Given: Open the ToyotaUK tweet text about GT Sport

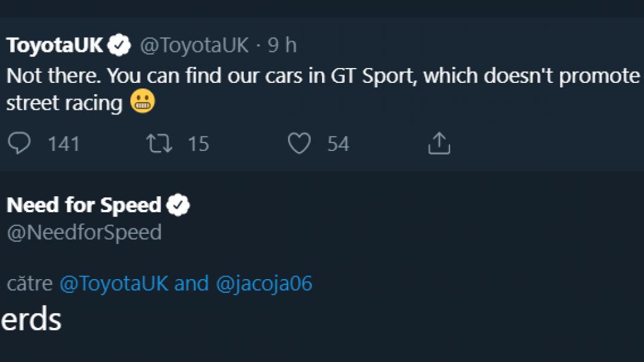Looking at the screenshot, I should click(x=322, y=76).
